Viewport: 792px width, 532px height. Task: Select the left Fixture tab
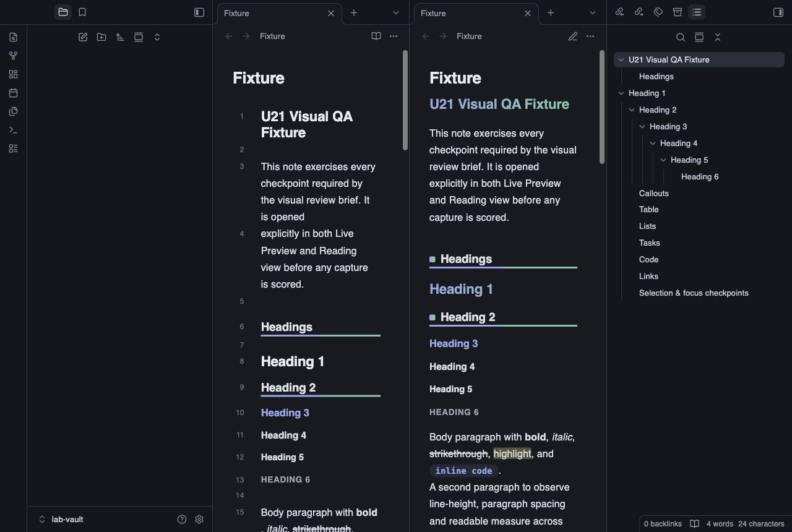[x=280, y=13]
